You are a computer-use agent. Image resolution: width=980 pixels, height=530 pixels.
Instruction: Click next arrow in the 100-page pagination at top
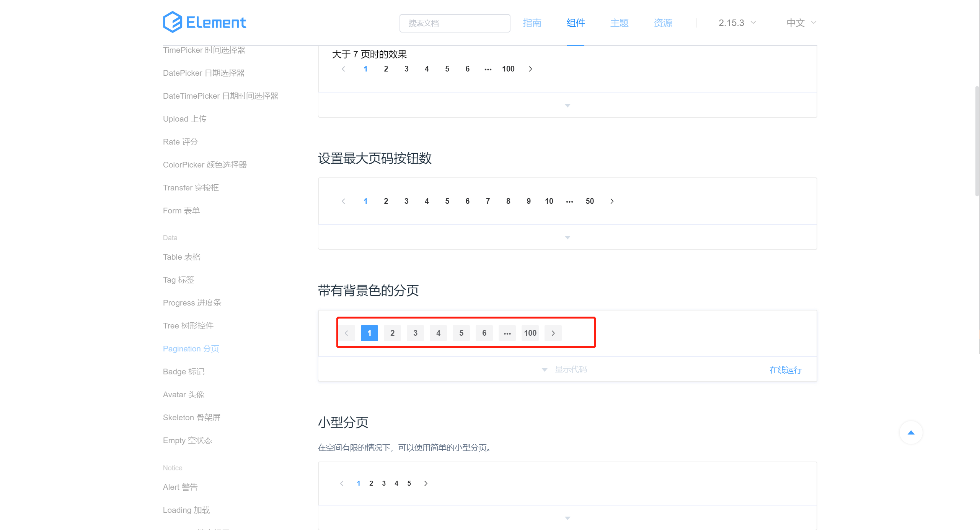[x=530, y=69]
